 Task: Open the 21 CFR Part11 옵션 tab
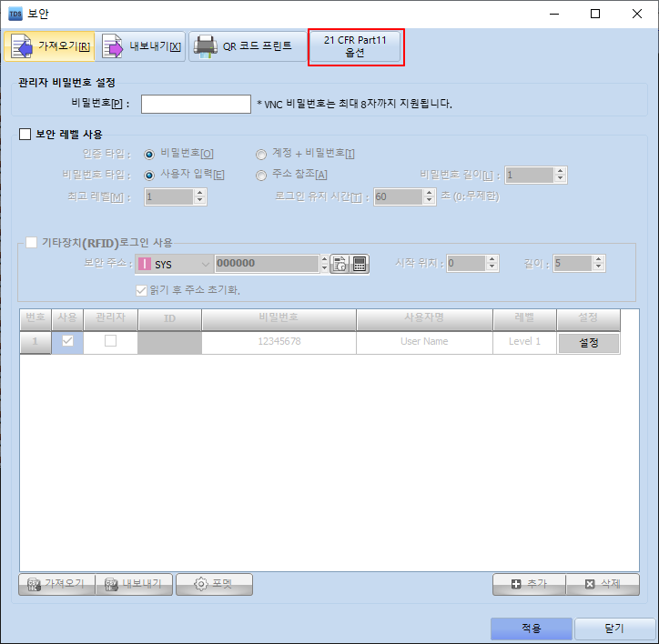(355, 46)
